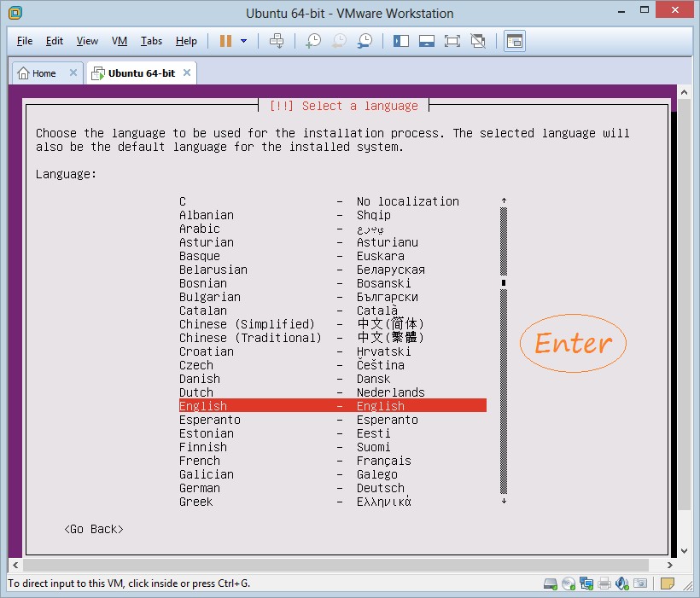Click the network adapter status icon
Image resolution: width=700 pixels, height=598 pixels.
point(586,583)
